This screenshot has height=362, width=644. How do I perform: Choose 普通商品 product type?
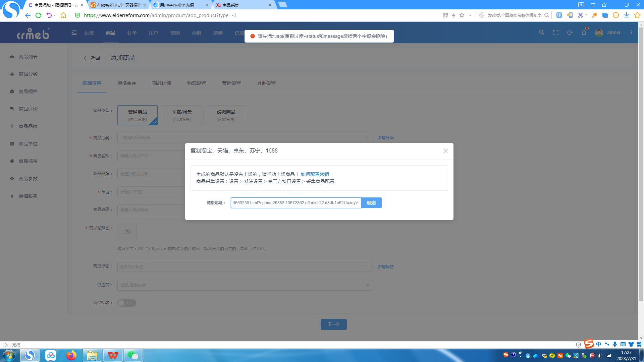pyautogui.click(x=138, y=115)
